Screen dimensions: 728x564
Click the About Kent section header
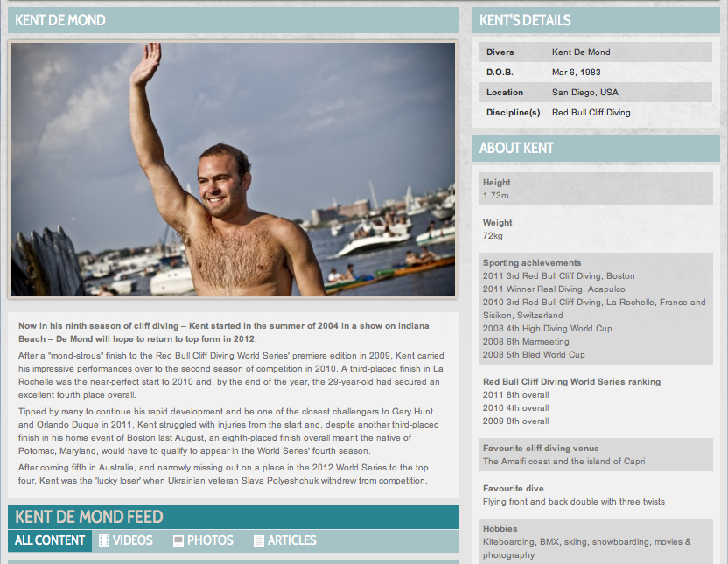596,148
